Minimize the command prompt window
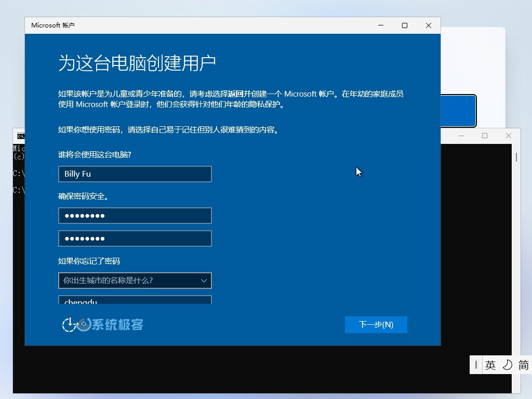Image resolution: width=532 pixels, height=399 pixels. [461, 136]
